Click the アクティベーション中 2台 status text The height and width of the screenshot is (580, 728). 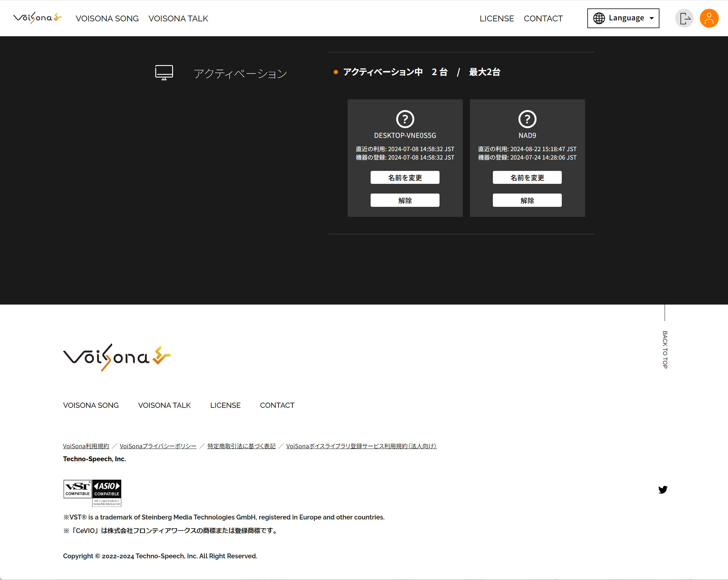coord(395,72)
